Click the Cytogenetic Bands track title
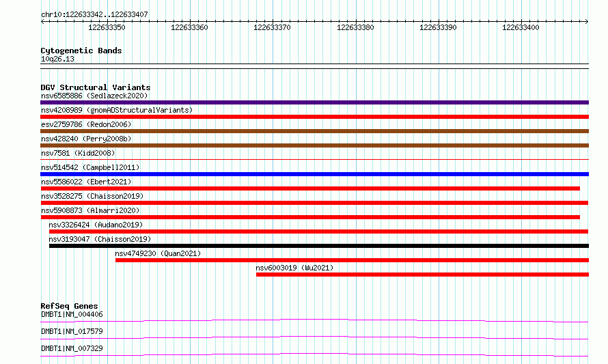608x364 pixels. pos(81,51)
